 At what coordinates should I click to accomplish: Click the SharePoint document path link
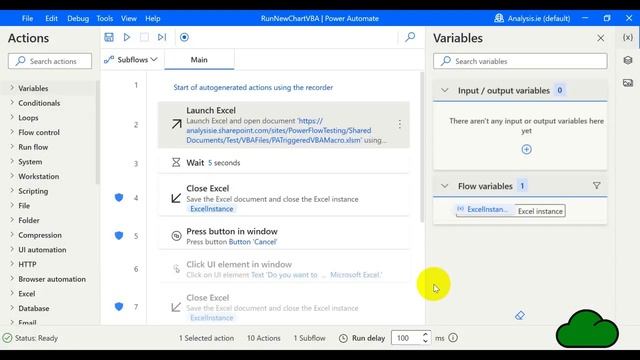click(279, 131)
